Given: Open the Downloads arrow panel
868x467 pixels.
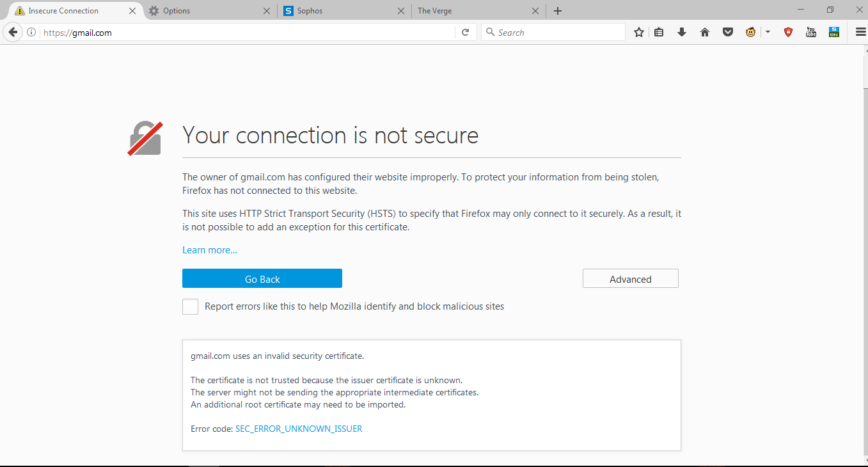Looking at the screenshot, I should (x=682, y=33).
